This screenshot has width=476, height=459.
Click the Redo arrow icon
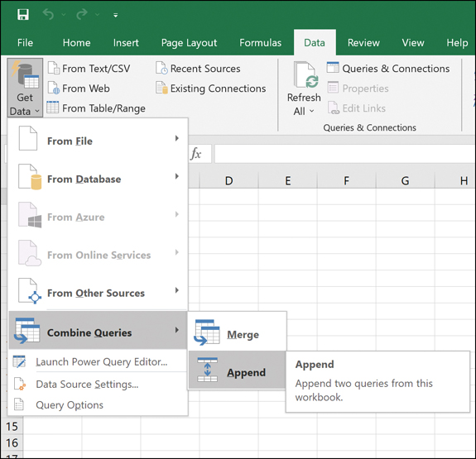[82, 14]
